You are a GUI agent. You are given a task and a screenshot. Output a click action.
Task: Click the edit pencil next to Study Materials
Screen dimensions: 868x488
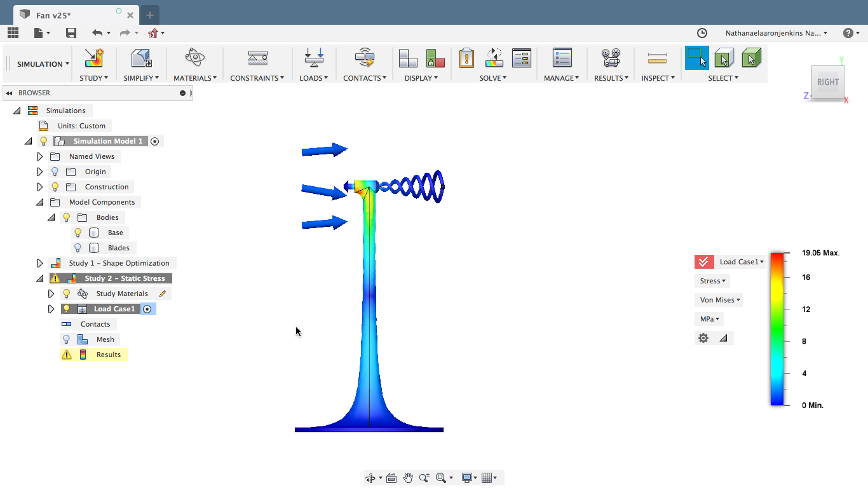[163, 294]
